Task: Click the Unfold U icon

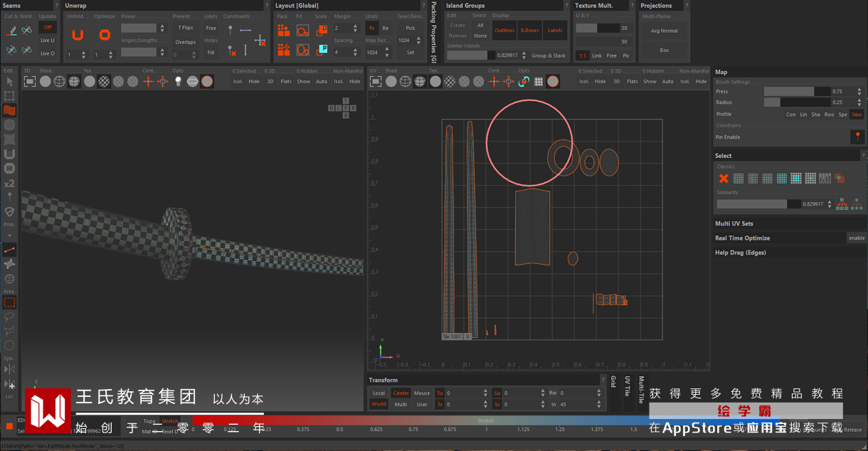Action: coord(78,35)
